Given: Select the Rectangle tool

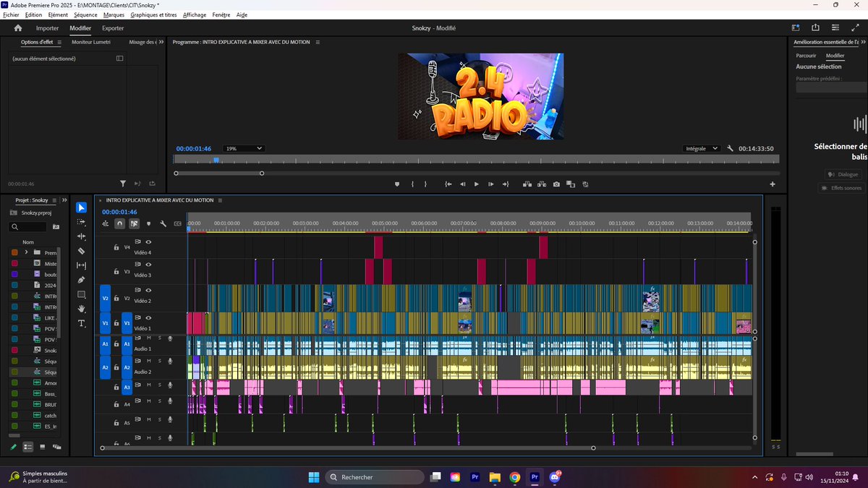Looking at the screenshot, I should (81, 294).
